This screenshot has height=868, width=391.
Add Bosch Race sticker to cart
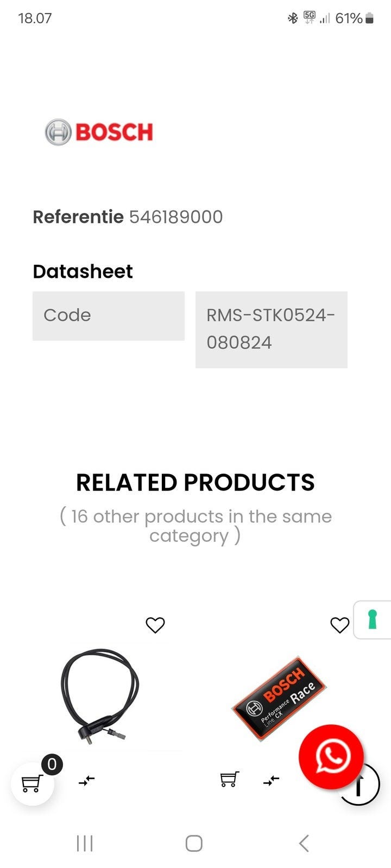tap(229, 780)
